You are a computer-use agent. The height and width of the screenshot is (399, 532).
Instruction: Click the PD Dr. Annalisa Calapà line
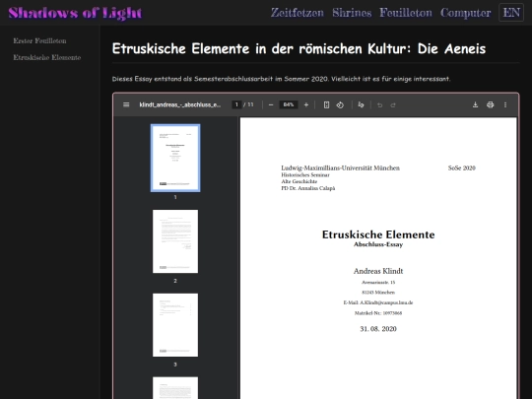click(308, 188)
